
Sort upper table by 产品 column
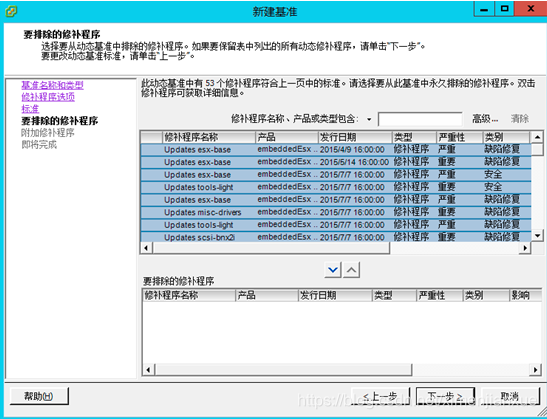pyautogui.click(x=287, y=137)
